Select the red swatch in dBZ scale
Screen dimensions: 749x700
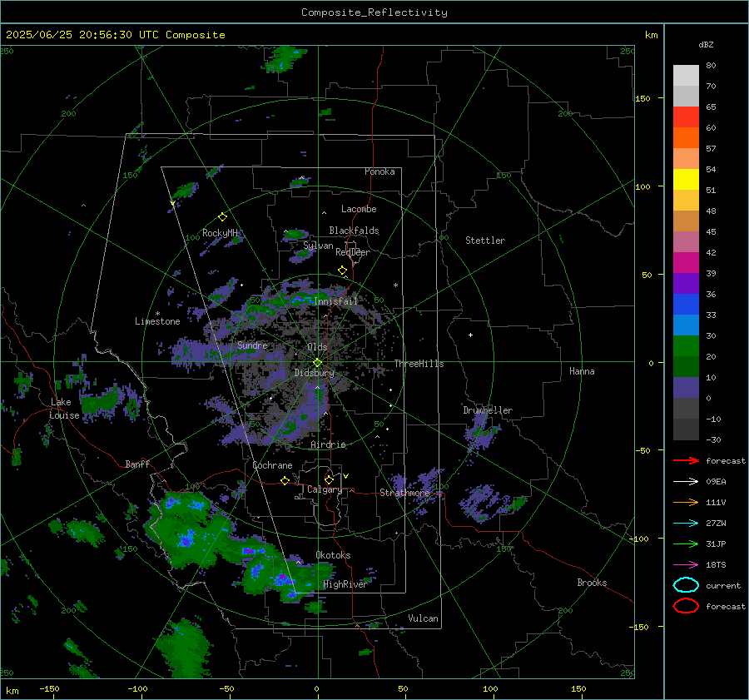[x=686, y=117]
